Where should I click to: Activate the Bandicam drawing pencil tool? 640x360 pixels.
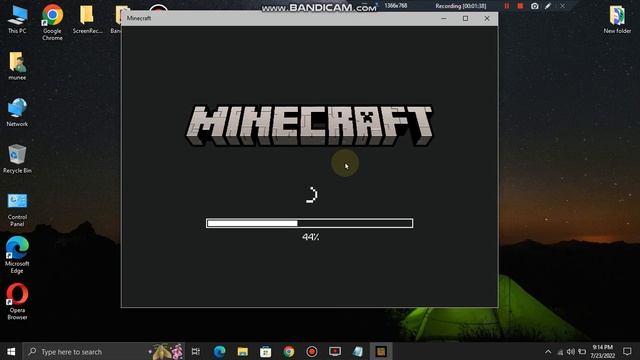click(548, 6)
